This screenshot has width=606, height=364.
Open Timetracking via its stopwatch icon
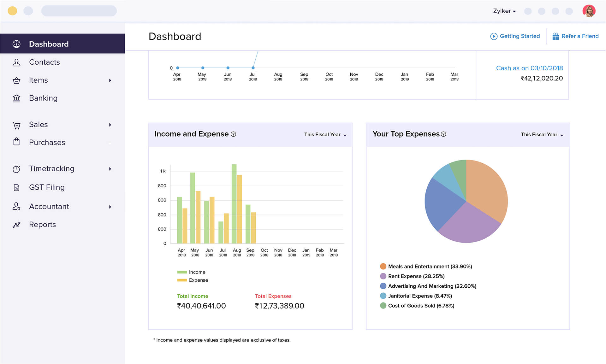point(17,168)
